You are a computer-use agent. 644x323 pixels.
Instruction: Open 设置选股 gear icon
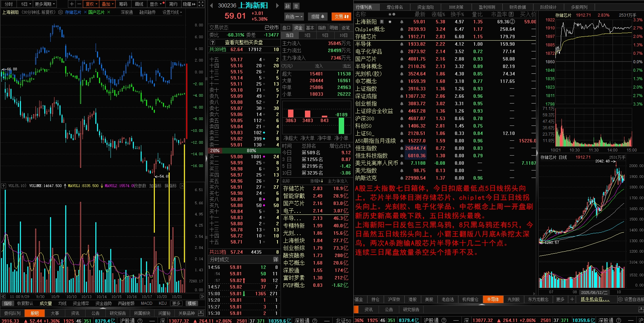coord(620,299)
